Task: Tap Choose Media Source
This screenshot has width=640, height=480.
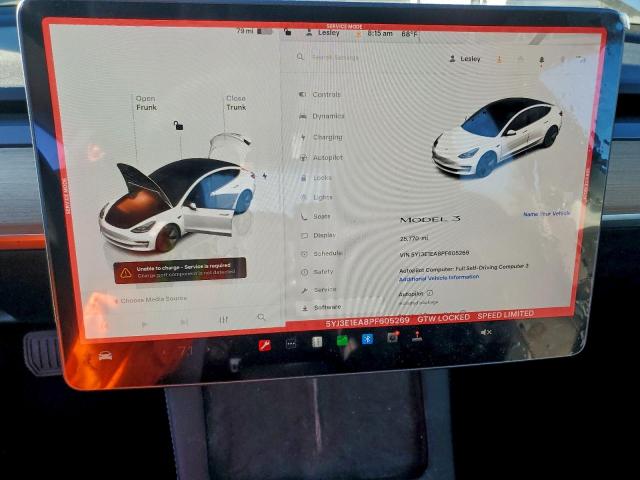Action: pyautogui.click(x=153, y=300)
